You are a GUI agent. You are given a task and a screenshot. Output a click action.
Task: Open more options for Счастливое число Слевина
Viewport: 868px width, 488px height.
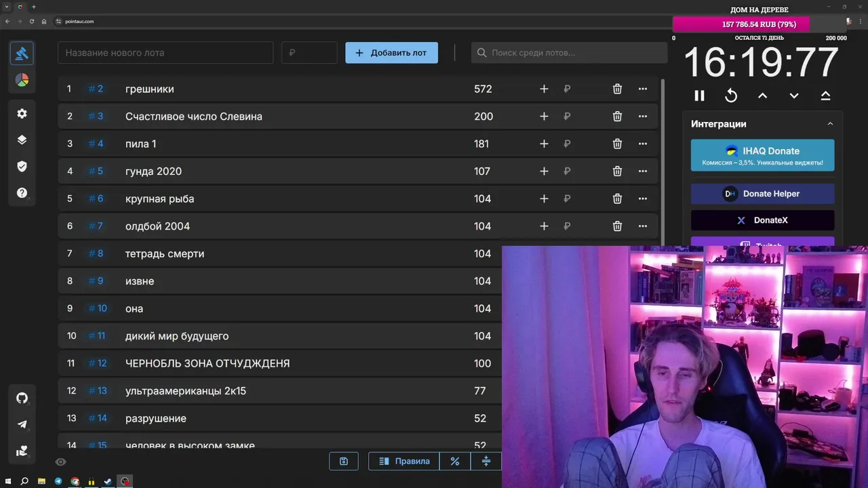pyautogui.click(x=643, y=117)
